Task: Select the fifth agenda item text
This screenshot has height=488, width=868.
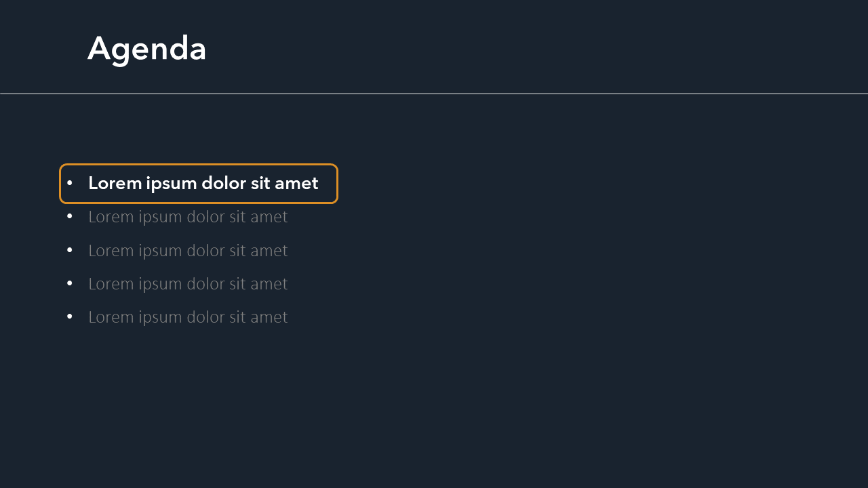Action: [x=188, y=317]
